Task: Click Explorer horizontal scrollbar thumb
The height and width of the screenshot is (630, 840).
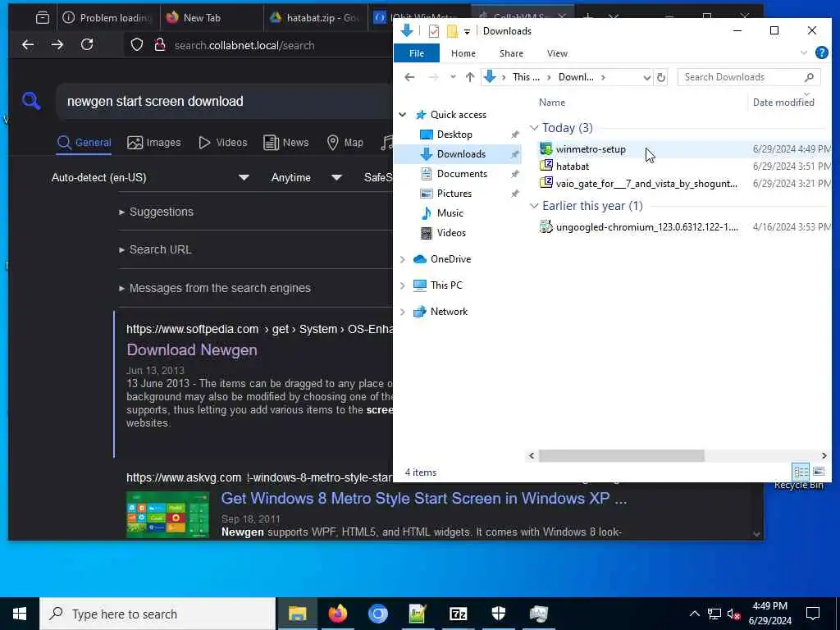Action: point(622,456)
